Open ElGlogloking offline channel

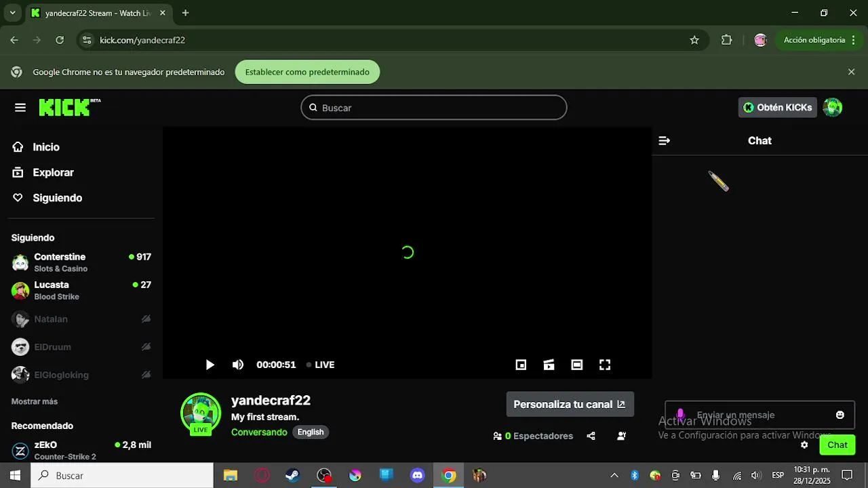81,375
